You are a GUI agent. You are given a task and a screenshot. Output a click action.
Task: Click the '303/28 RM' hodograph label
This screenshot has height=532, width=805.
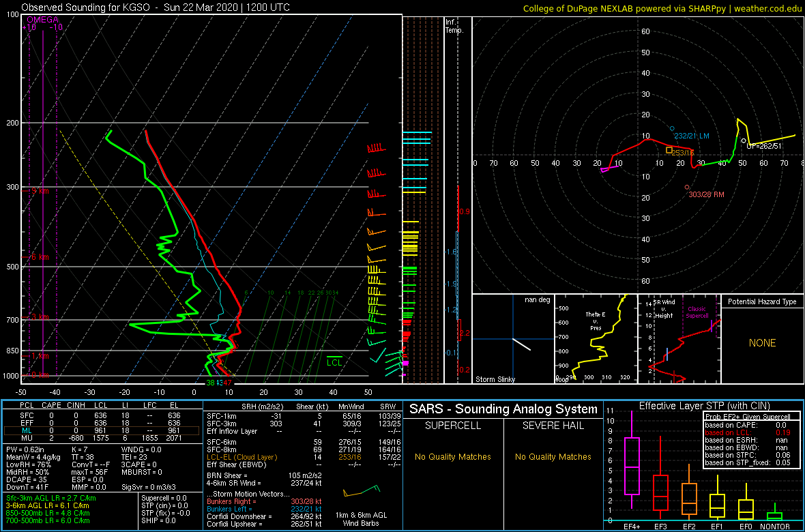point(706,195)
